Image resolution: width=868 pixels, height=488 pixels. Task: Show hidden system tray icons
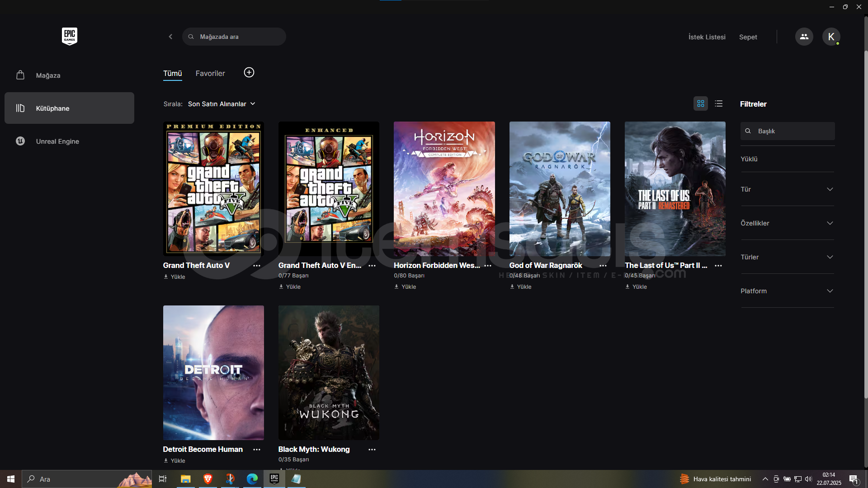point(765,479)
